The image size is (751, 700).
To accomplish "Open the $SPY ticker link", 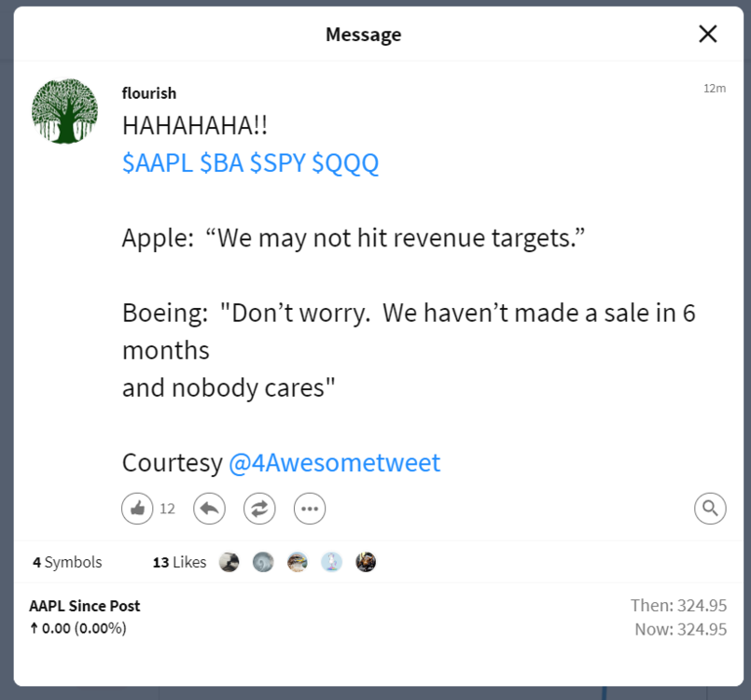I will [277, 163].
